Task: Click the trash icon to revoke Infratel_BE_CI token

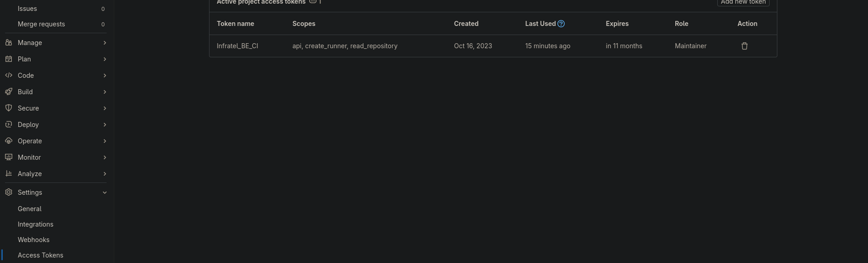Action: [745, 46]
